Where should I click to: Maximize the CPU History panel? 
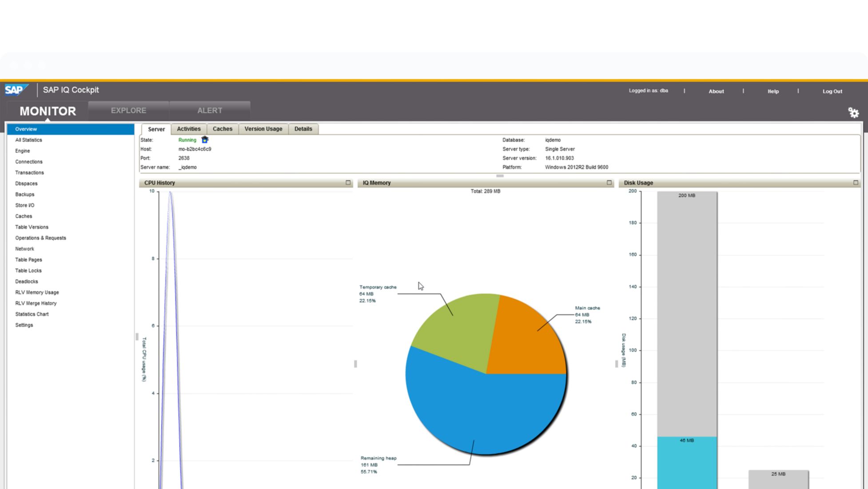pyautogui.click(x=348, y=183)
